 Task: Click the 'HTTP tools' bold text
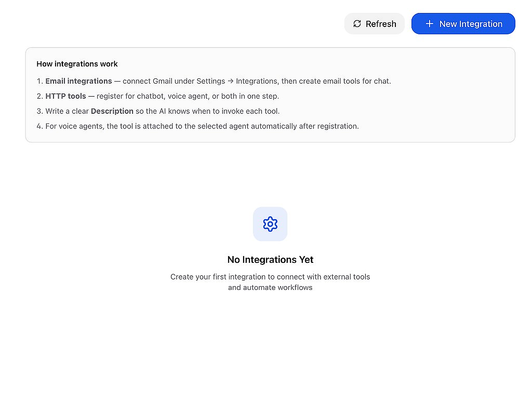click(66, 96)
